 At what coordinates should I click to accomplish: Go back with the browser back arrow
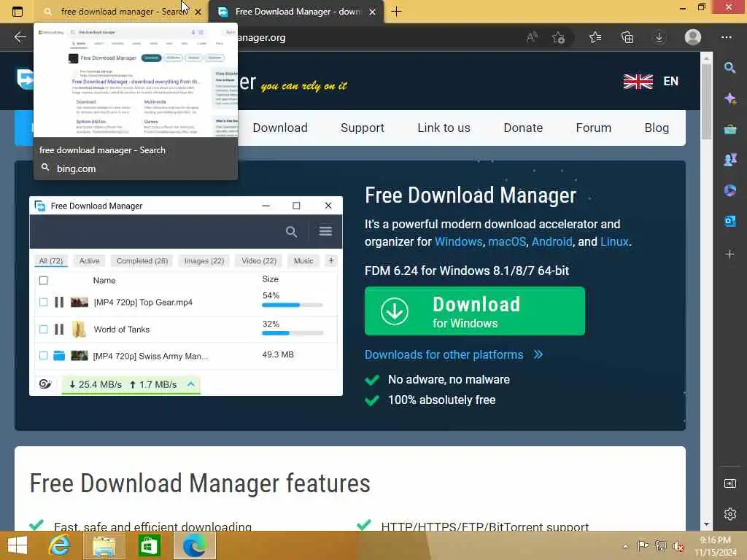click(20, 37)
